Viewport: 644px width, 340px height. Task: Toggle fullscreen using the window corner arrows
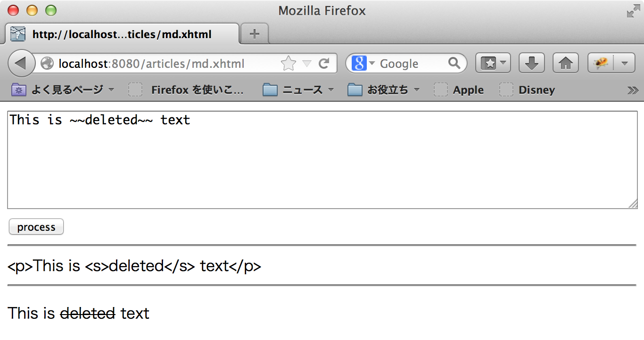[633, 11]
